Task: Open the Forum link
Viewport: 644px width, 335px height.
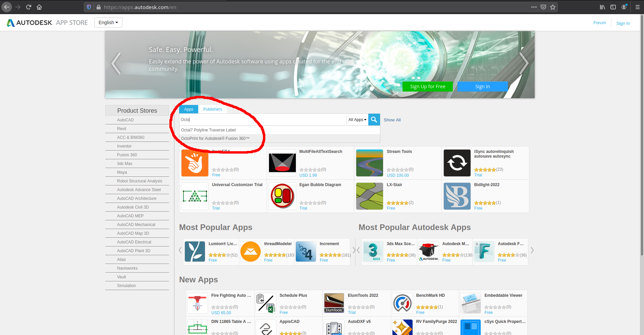Action: click(600, 23)
